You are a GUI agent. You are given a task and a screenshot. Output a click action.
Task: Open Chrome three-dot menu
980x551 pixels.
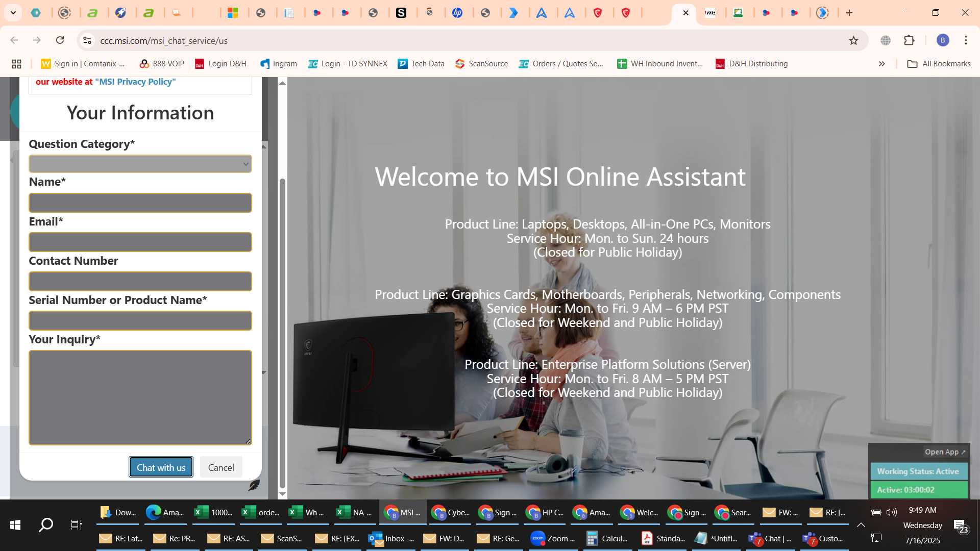pos(966,40)
